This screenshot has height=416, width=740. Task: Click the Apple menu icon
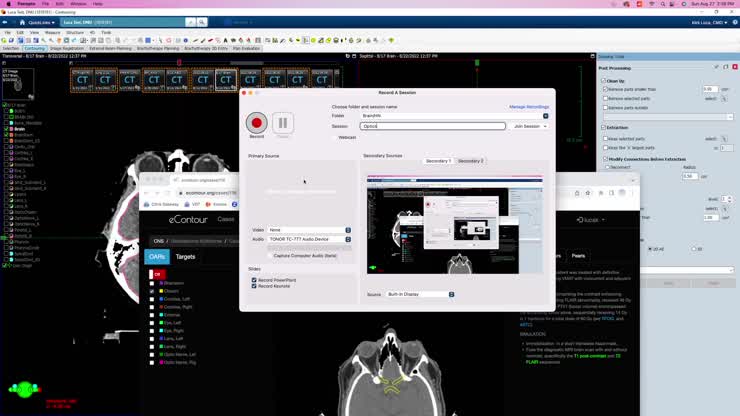(x=8, y=4)
